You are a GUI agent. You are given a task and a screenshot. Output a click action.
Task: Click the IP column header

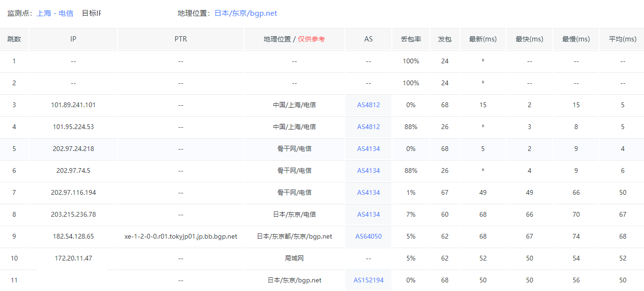click(73, 39)
